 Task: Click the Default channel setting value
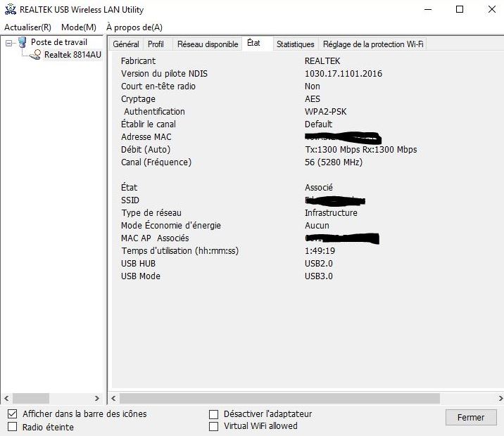[x=318, y=124]
